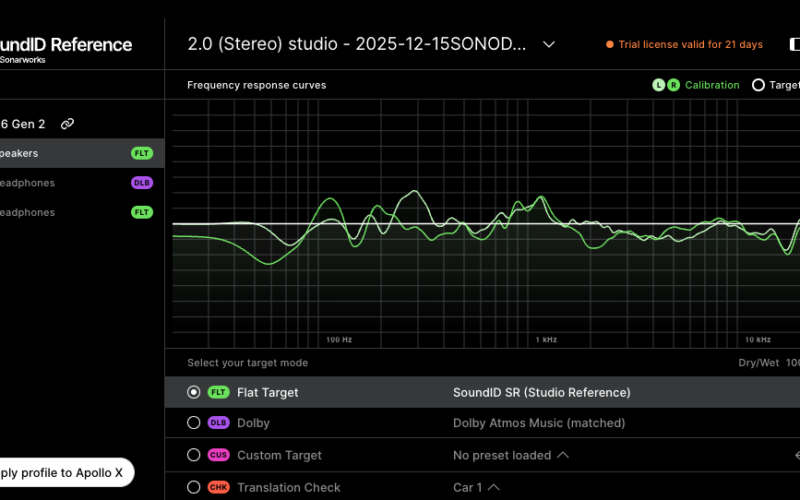Expand the No preset loaded chevron
This screenshot has width=800, height=500.
(563, 455)
